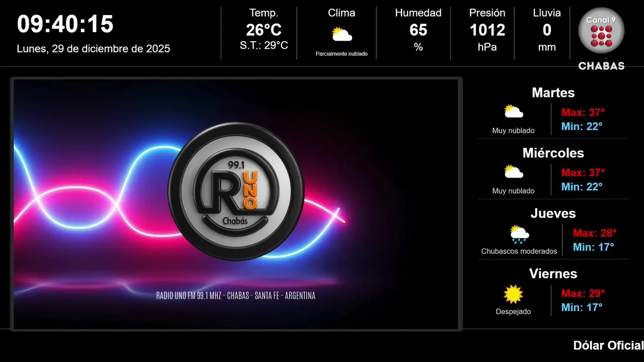The height and width of the screenshot is (362, 644).
Task: Click the Radio Uno FM 99.1 MHz caption
Action: point(236,296)
